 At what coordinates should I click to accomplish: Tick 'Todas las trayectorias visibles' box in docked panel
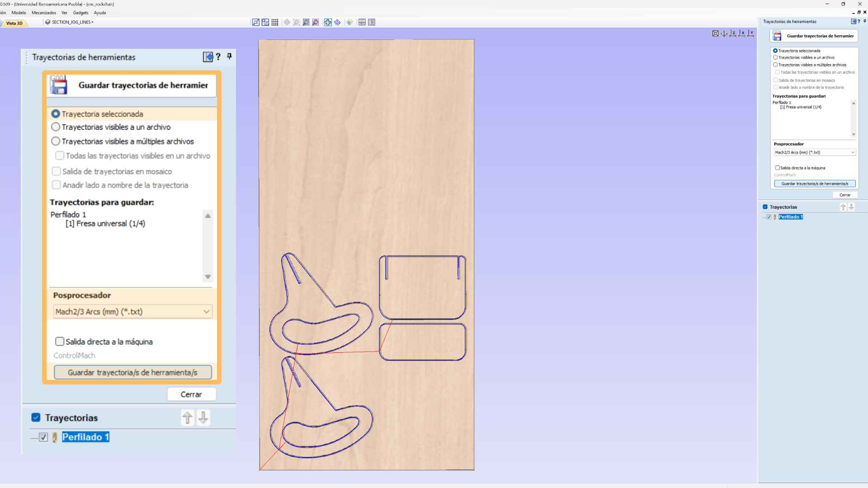click(x=778, y=72)
